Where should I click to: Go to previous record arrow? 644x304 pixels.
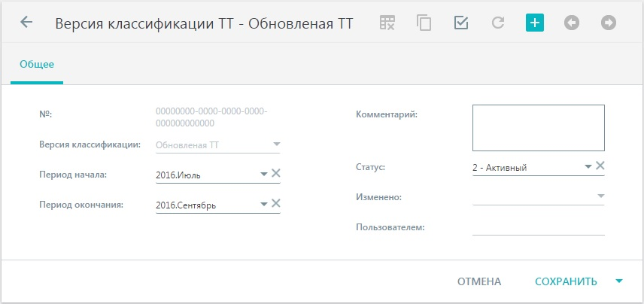coord(572,23)
